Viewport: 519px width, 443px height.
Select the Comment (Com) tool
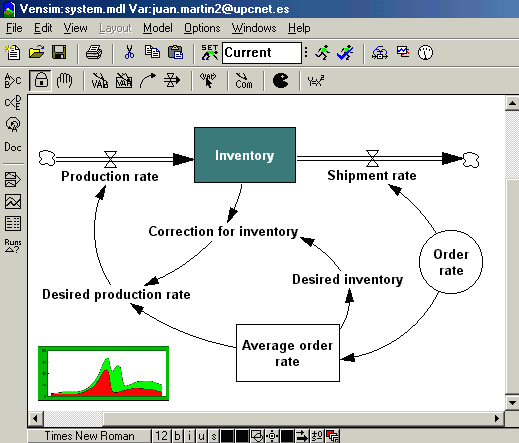pos(244,81)
